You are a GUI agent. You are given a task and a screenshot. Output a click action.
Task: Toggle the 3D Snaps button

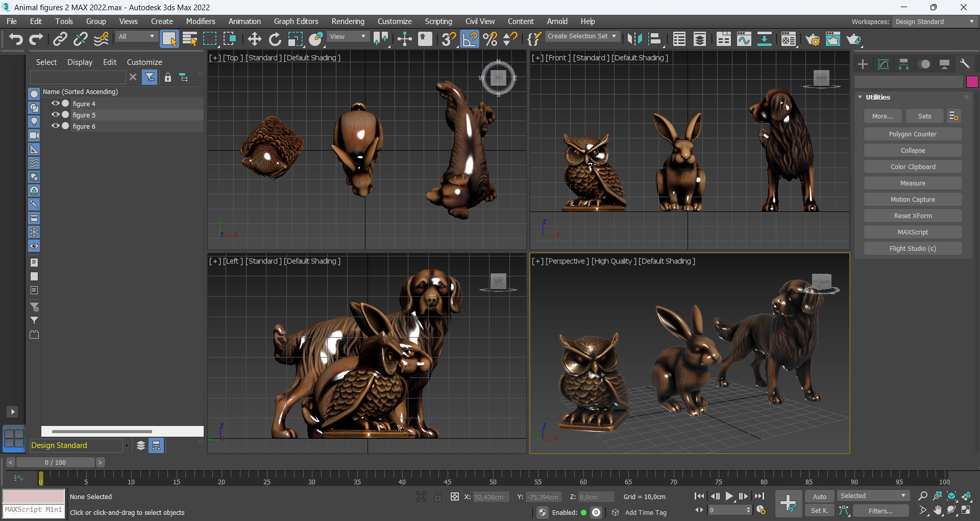pos(449,39)
